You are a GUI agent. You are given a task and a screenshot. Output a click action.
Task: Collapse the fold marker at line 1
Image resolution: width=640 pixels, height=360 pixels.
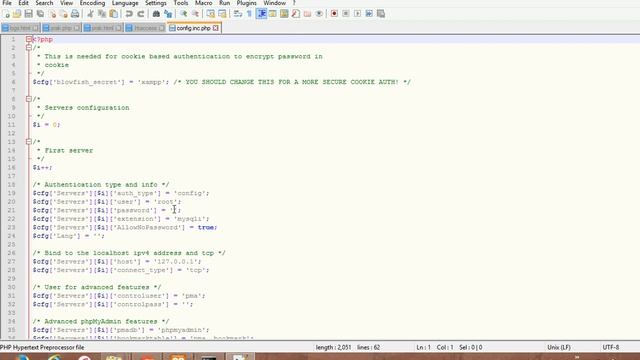tap(29, 39)
